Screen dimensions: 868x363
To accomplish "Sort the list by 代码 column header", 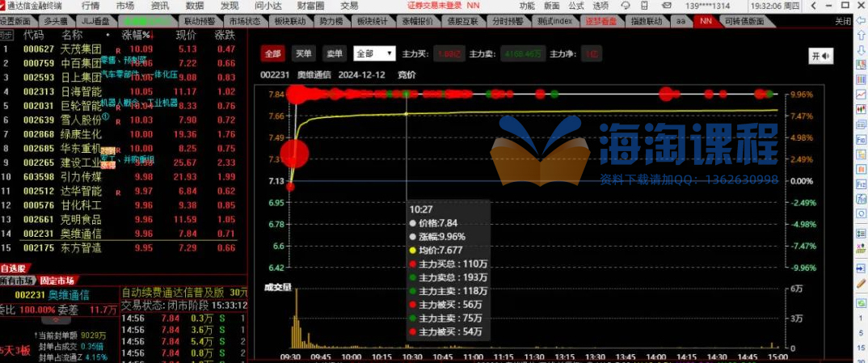I will click(33, 35).
